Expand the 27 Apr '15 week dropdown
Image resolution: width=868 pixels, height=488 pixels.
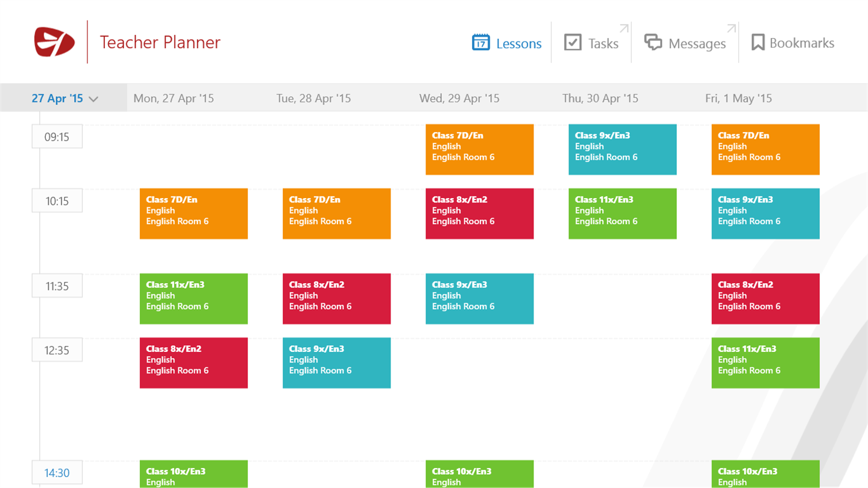(x=64, y=98)
